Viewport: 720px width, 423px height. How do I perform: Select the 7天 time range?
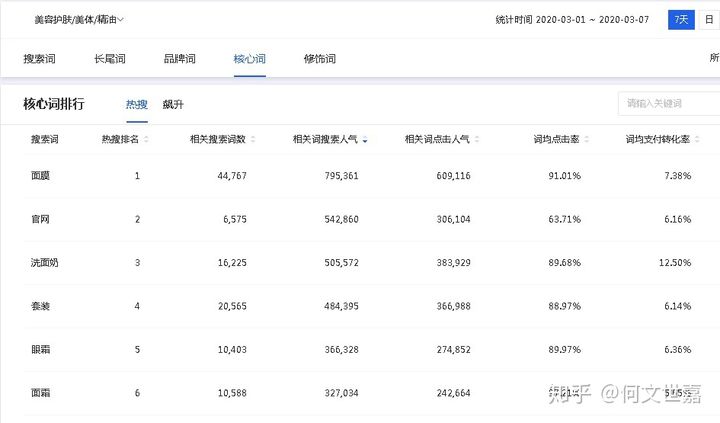pos(680,19)
